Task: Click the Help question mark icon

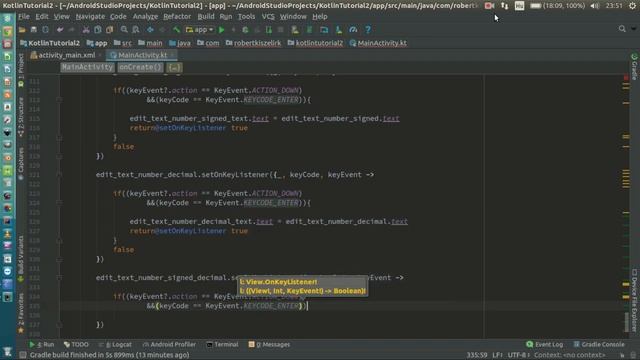Action: [368, 29]
